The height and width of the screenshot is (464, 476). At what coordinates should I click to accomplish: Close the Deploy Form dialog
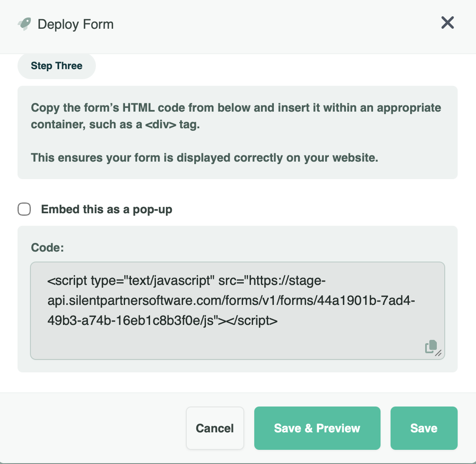(x=447, y=23)
